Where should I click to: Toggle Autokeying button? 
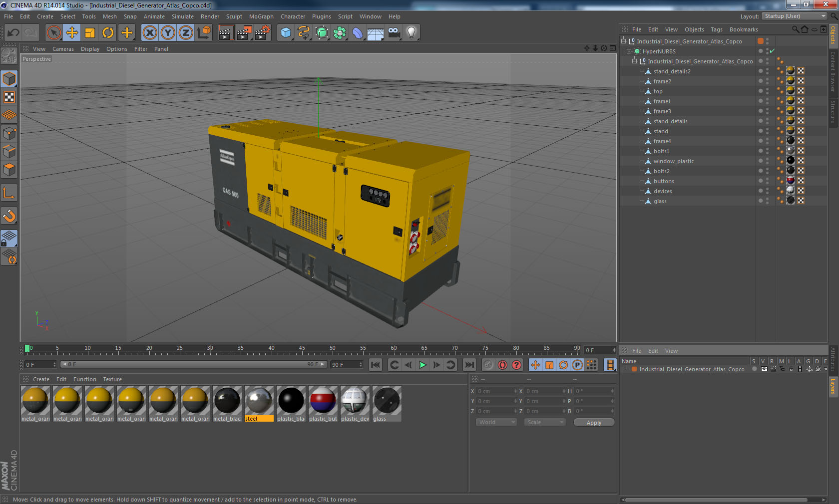click(502, 365)
